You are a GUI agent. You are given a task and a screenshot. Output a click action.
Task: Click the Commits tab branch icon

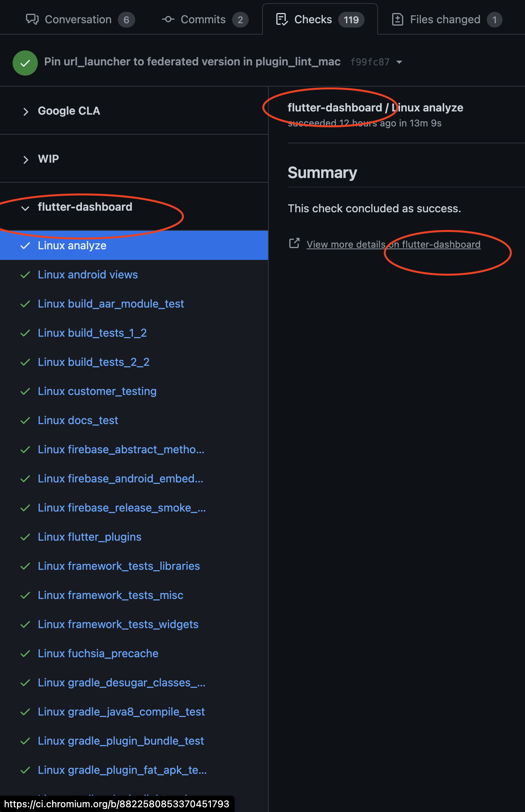tap(168, 19)
